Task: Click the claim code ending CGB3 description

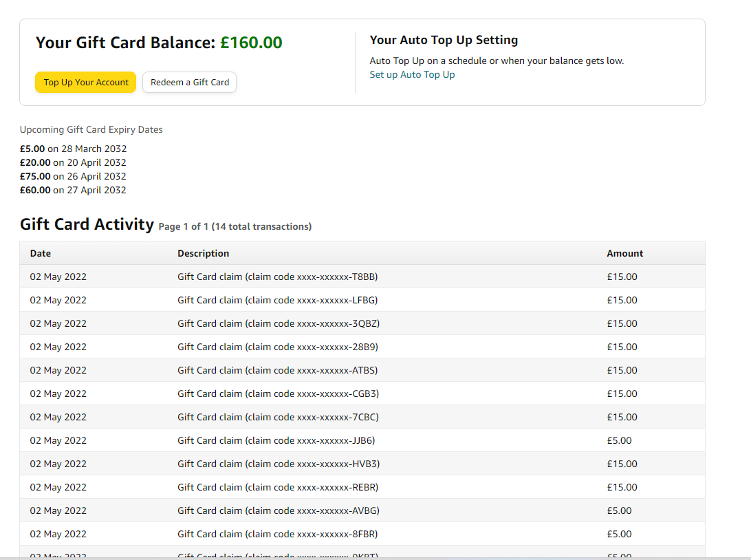Action: (x=278, y=394)
